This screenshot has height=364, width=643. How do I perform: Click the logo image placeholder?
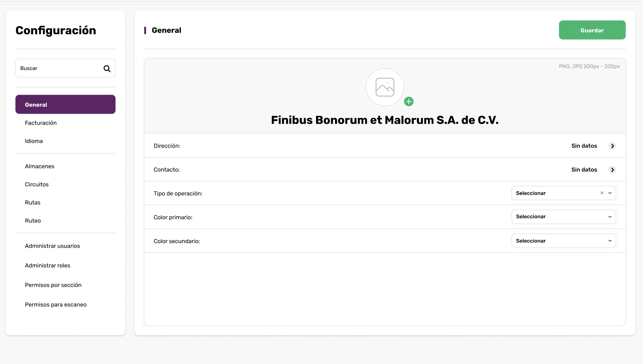385,87
